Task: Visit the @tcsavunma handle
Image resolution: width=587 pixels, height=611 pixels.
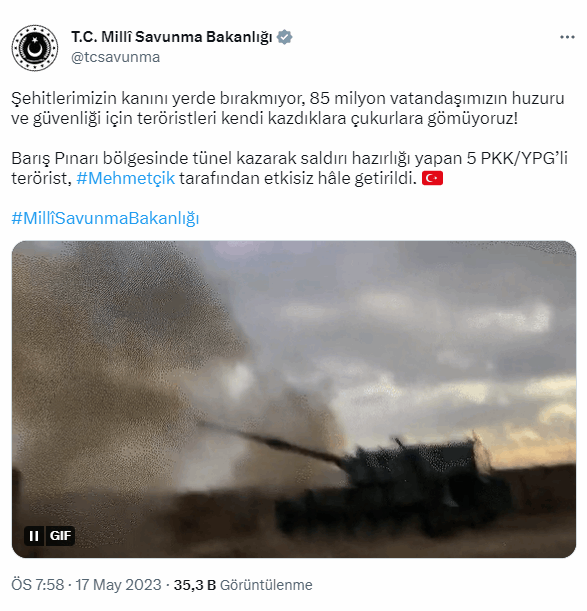Action: pyautogui.click(x=115, y=57)
